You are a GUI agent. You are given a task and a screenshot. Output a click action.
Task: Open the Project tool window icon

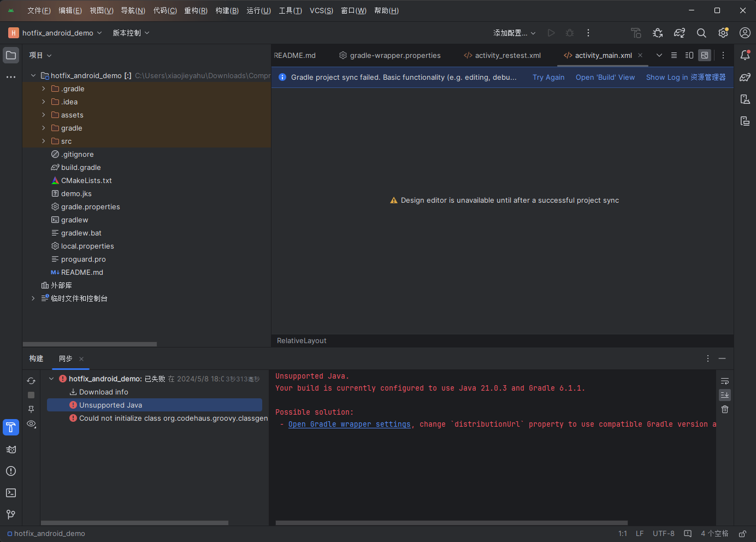click(11, 55)
